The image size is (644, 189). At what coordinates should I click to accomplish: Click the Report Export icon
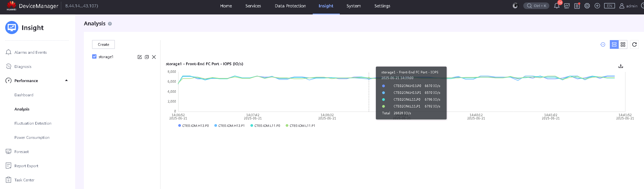point(8,166)
